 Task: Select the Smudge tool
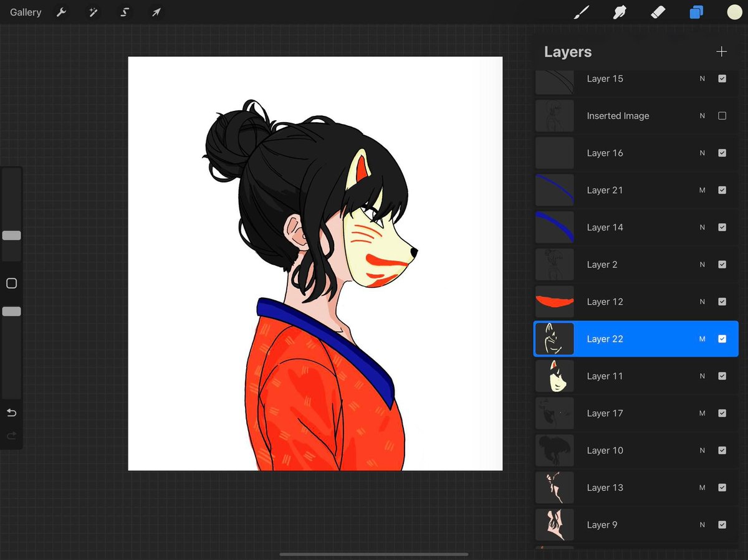(x=620, y=12)
